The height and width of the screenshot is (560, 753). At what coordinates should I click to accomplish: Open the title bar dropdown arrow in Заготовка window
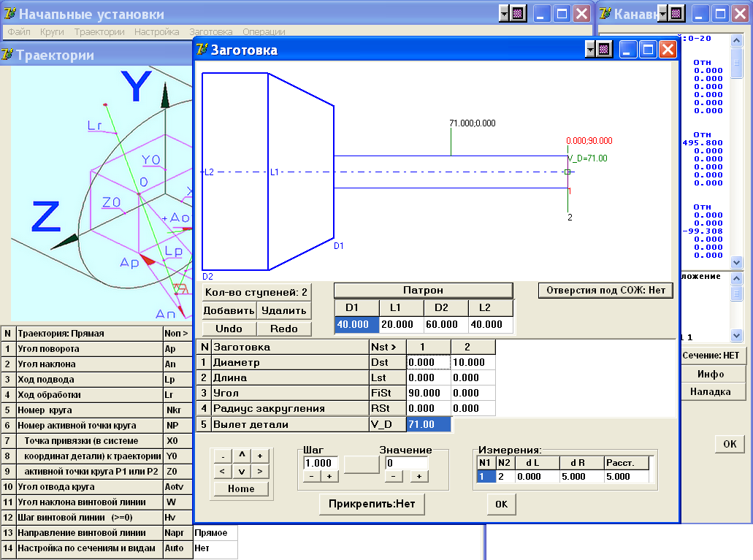coord(591,50)
